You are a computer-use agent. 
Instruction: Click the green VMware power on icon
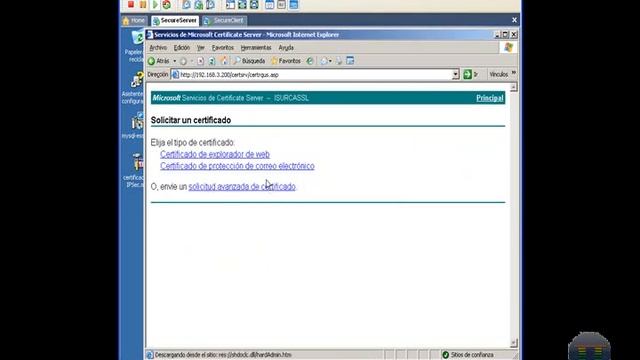pyautogui.click(x=155, y=4)
